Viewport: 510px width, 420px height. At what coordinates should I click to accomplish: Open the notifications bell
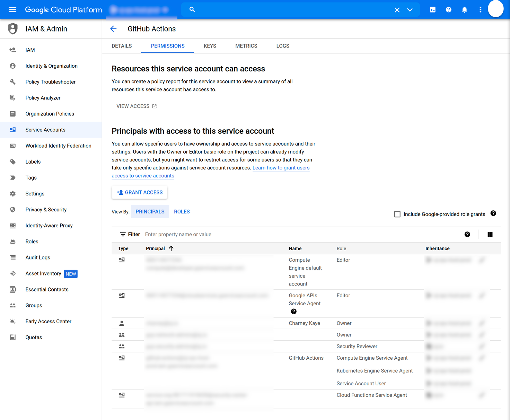[464, 10]
